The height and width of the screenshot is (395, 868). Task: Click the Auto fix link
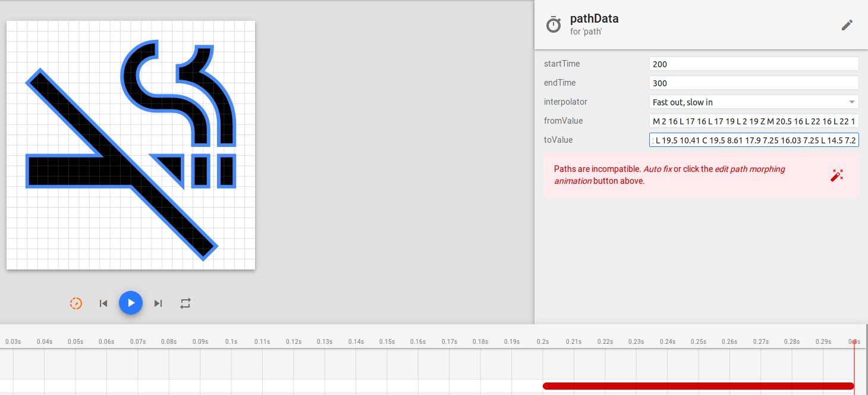pos(658,169)
